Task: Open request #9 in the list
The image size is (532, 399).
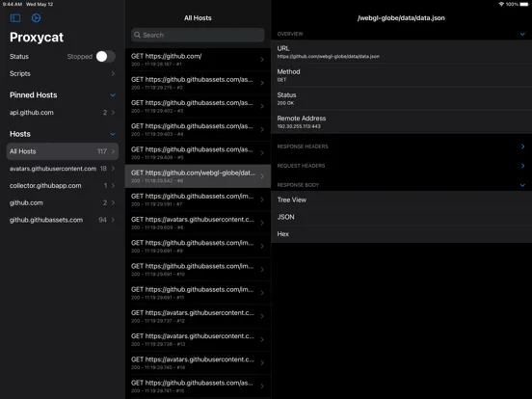Action: [198, 247]
